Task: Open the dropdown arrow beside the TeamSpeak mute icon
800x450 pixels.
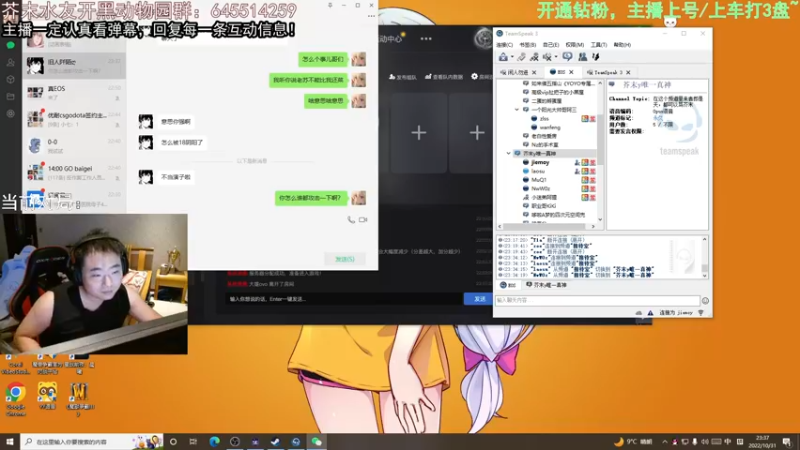Action: tap(556, 57)
